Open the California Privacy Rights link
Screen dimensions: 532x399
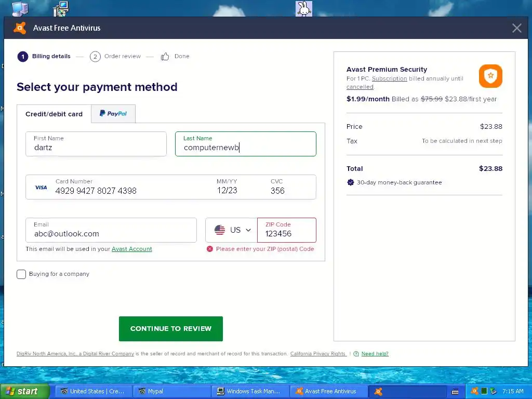coord(318,353)
